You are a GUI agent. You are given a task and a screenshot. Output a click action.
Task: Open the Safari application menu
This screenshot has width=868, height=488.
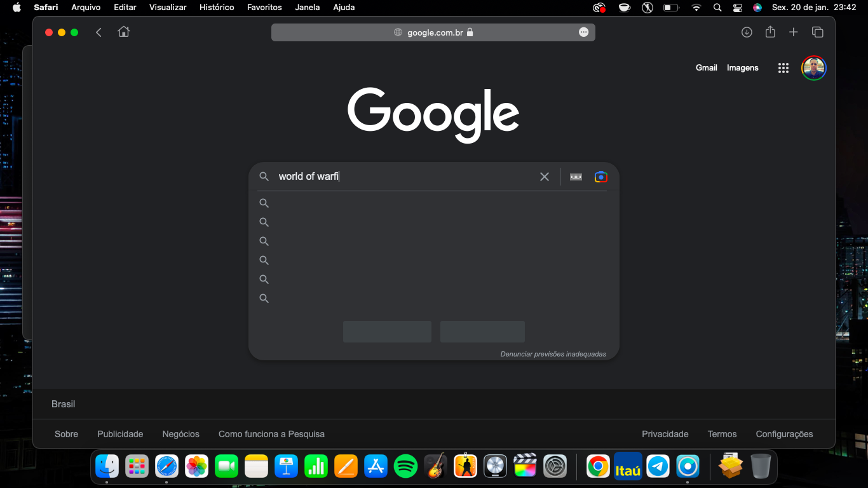[x=46, y=8]
